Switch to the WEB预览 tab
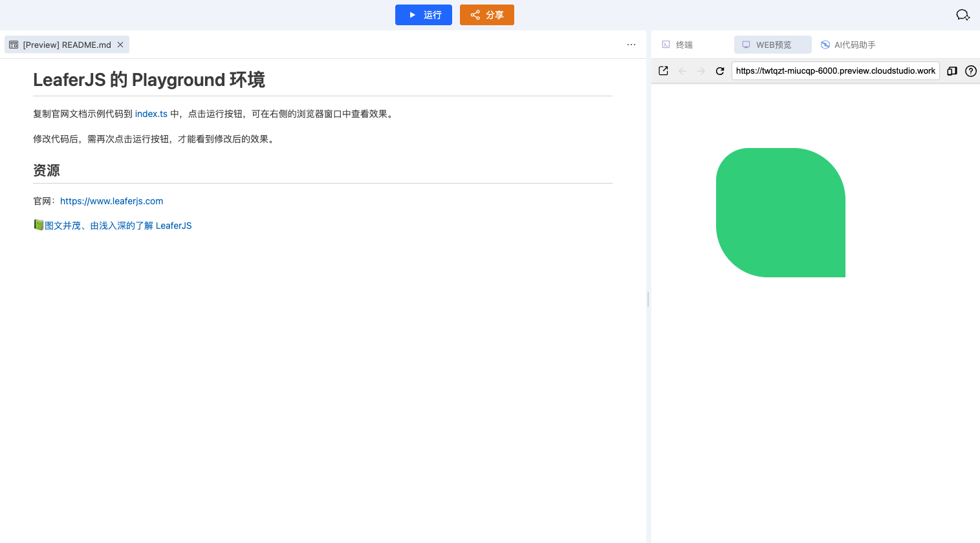The width and height of the screenshot is (980, 543). pos(772,45)
